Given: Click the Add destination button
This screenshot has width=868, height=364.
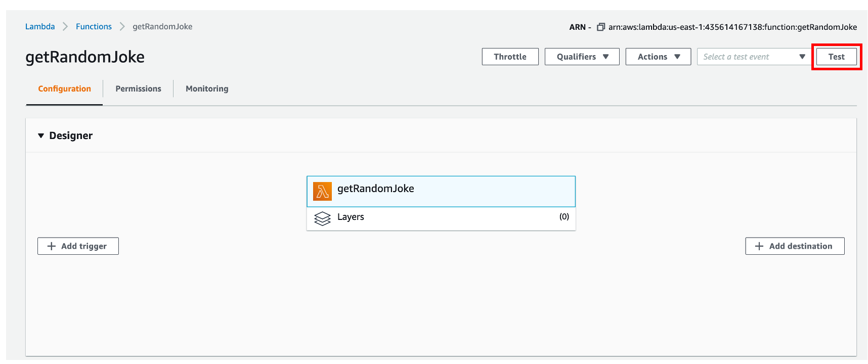Looking at the screenshot, I should (x=794, y=246).
